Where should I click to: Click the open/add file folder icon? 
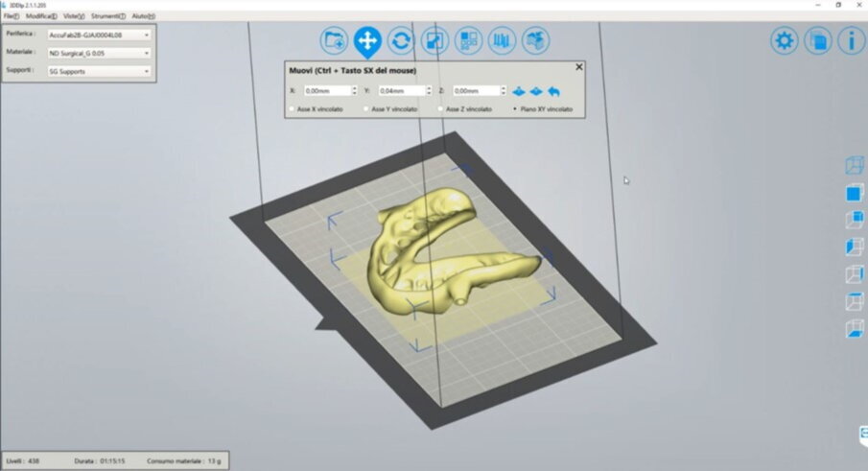(x=334, y=40)
